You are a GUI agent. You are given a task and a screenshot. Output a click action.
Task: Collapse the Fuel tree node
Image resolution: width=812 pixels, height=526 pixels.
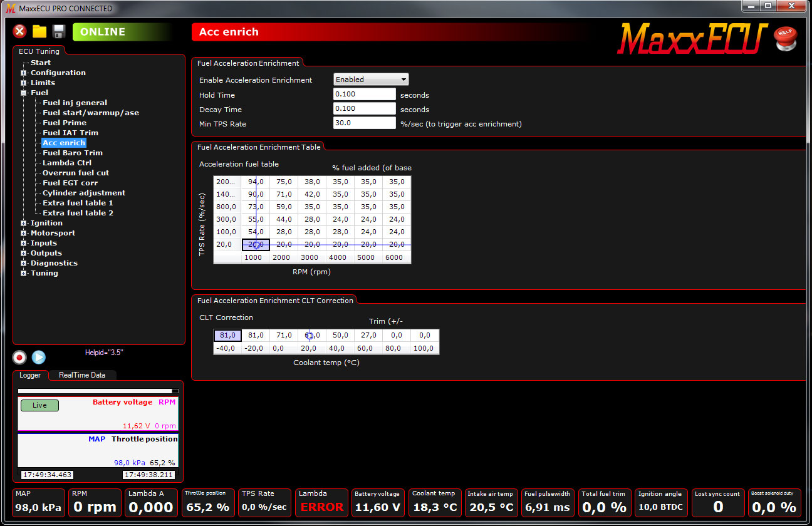(24, 93)
